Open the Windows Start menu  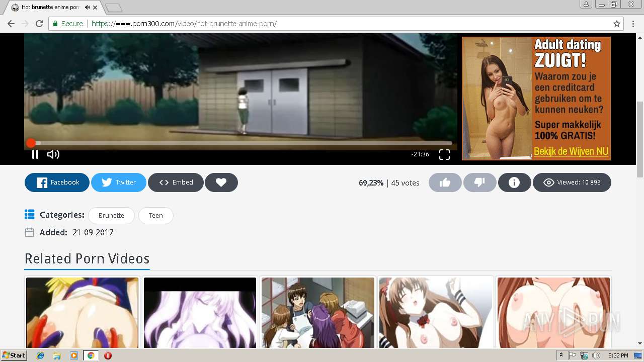[14, 355]
